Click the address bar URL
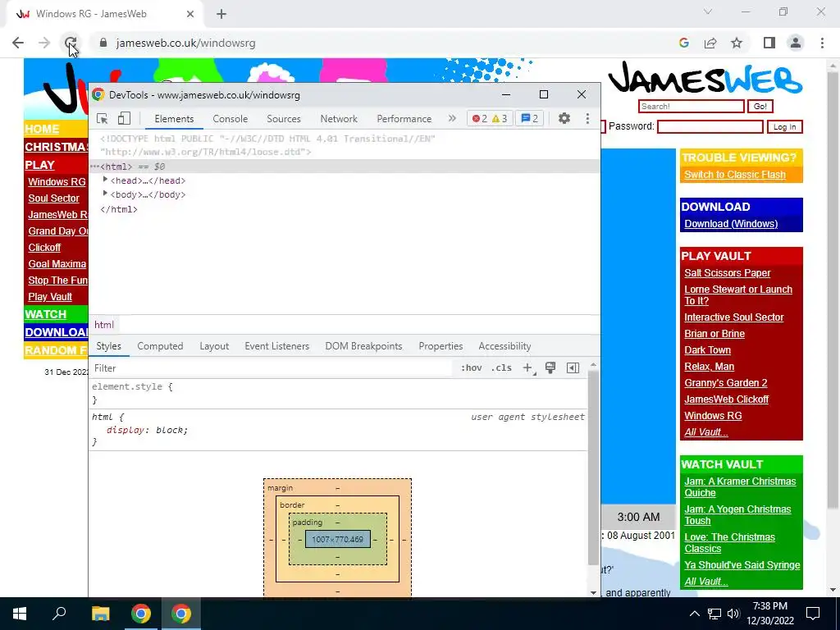Screen dimensions: 840x630 (185, 43)
